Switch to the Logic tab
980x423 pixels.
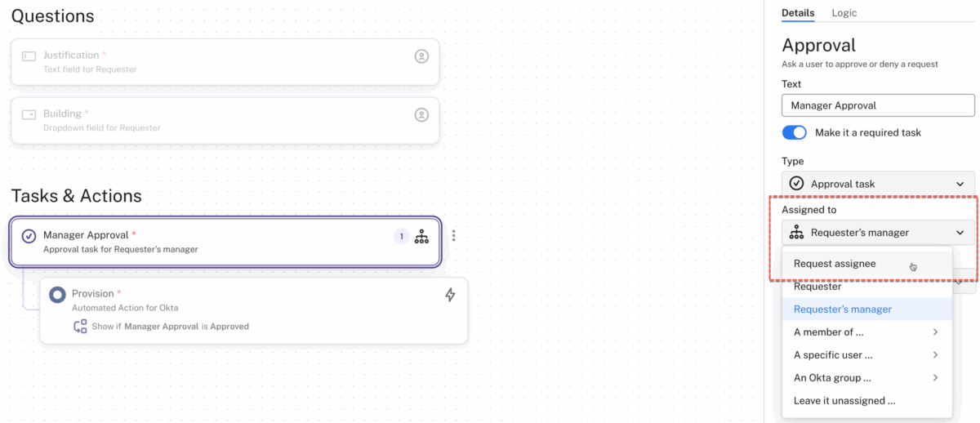click(844, 13)
